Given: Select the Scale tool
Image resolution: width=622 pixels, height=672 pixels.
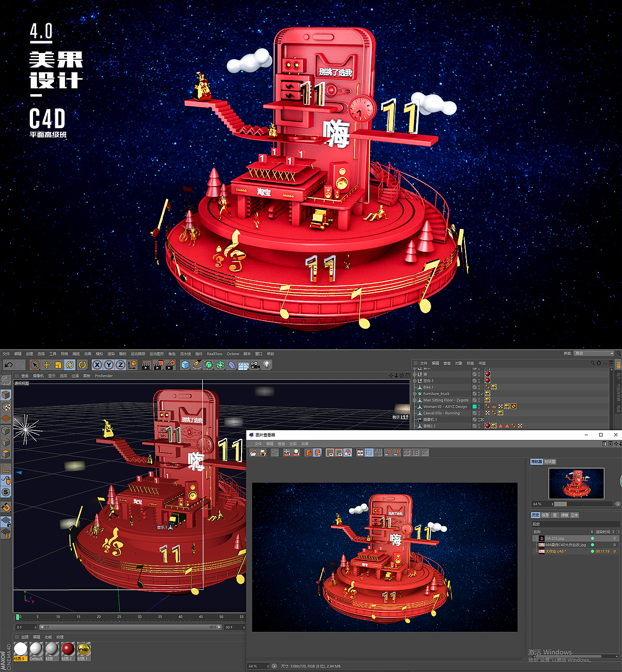Looking at the screenshot, I should click(x=58, y=365).
